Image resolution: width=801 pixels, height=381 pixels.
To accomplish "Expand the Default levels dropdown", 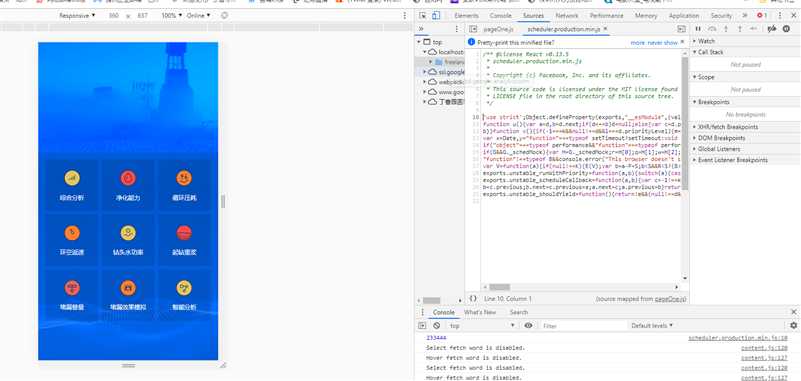I will [x=652, y=325].
